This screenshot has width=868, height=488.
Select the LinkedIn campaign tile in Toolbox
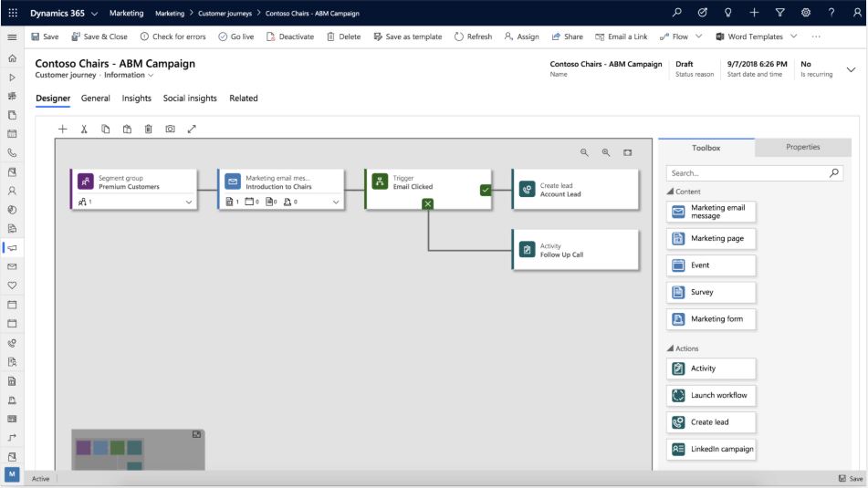pyautogui.click(x=711, y=449)
